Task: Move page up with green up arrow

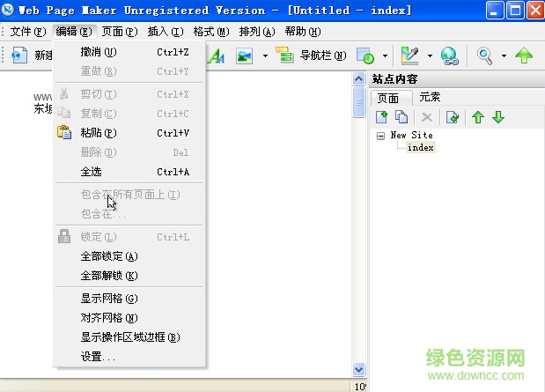Action: [x=478, y=117]
